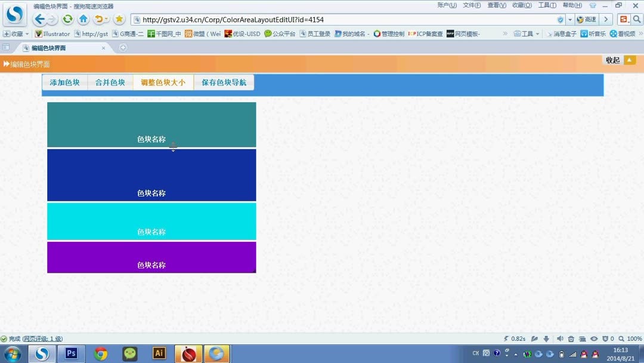644x363 pixels.
Task: Toggle the 高速 speed mode button
Action: (588, 19)
